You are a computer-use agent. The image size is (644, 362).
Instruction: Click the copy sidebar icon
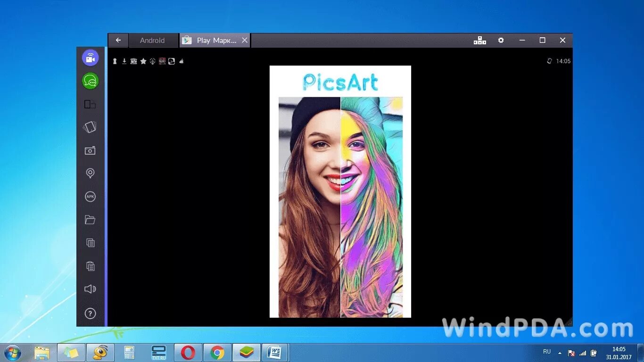[x=90, y=243]
